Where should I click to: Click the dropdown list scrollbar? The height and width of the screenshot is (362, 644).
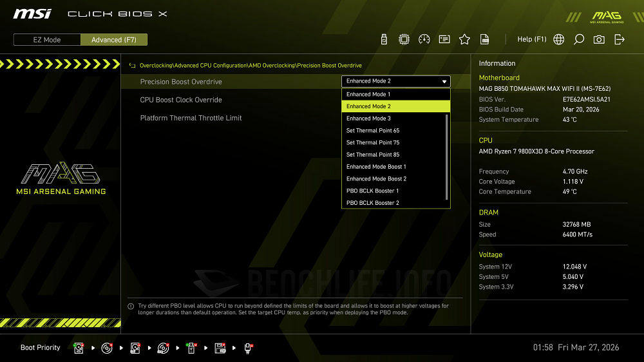pos(447,157)
